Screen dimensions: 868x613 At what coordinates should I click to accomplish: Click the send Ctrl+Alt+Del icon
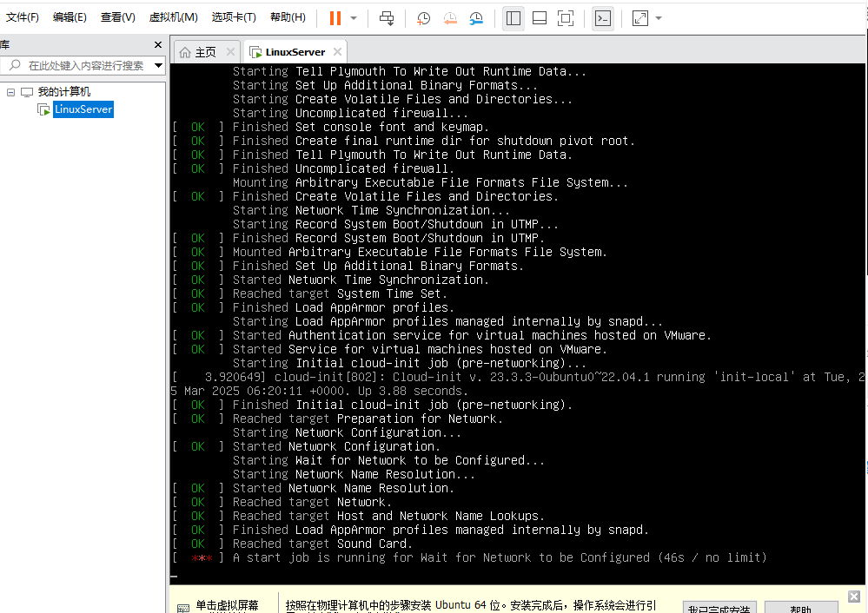388,18
